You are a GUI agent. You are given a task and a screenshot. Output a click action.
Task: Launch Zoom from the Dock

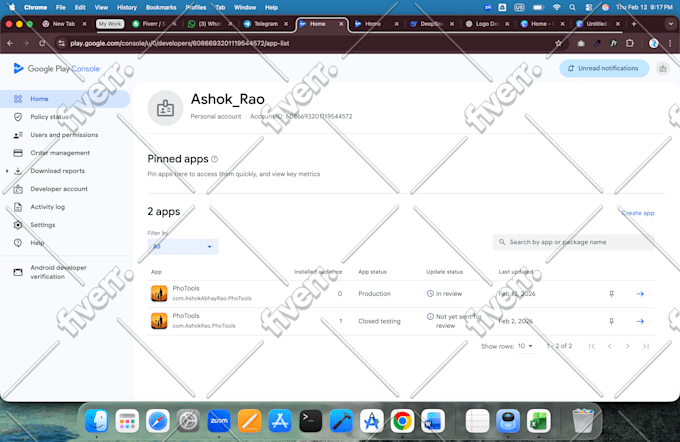pos(219,421)
